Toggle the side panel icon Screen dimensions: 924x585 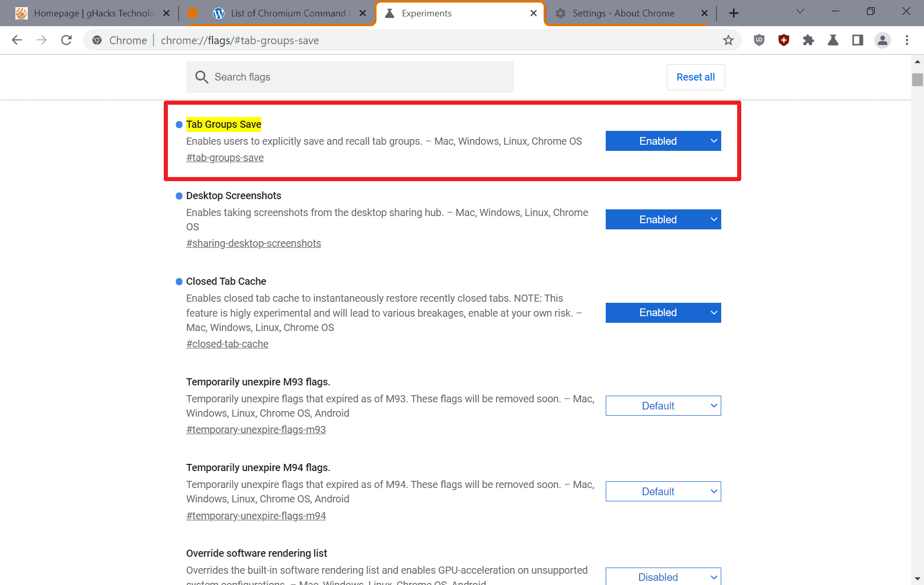click(858, 40)
